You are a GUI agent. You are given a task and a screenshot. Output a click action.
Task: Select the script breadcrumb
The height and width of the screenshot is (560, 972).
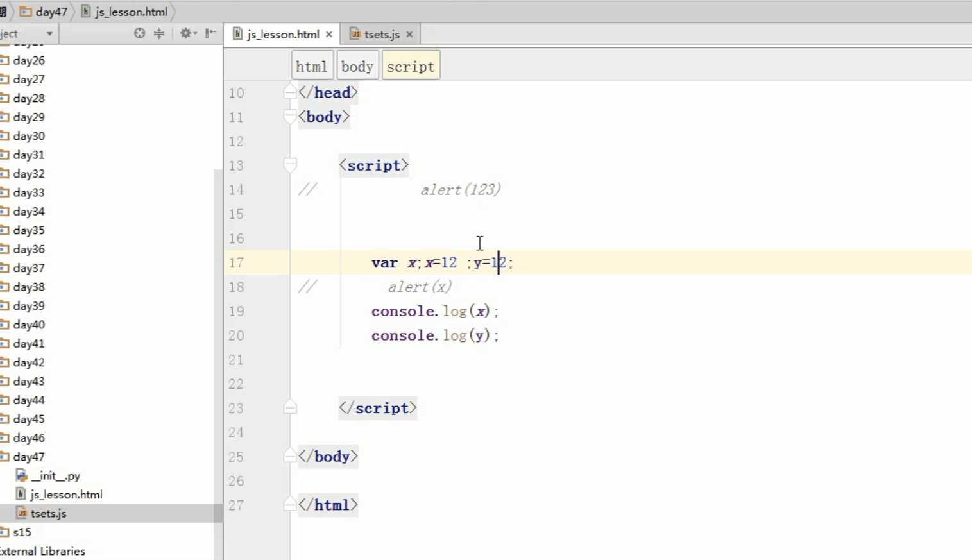pyautogui.click(x=411, y=66)
